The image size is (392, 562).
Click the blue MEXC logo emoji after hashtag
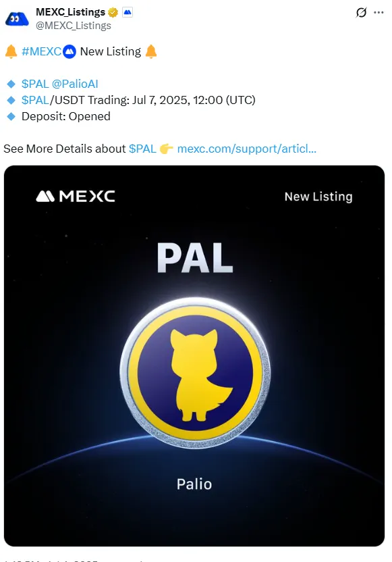pyautogui.click(x=69, y=51)
